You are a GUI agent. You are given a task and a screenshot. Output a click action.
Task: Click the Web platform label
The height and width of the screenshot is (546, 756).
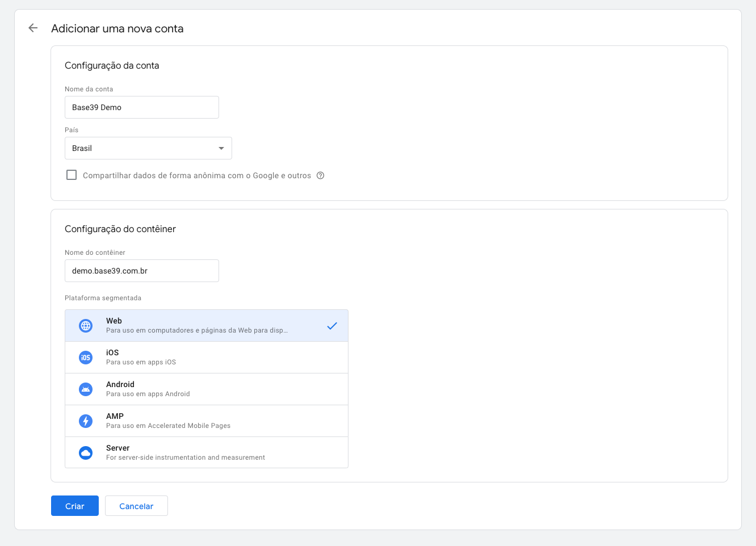[114, 321]
